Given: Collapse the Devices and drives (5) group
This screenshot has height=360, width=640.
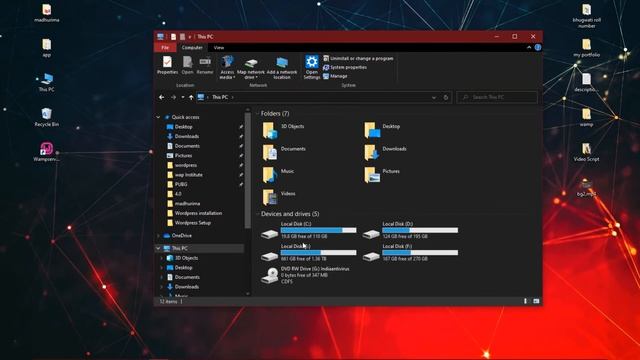Looking at the screenshot, I should pos(258,214).
